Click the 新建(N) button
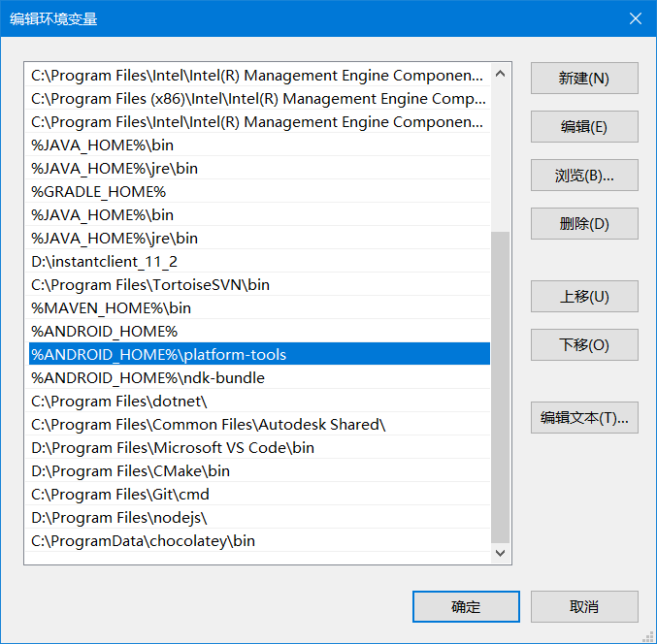The height and width of the screenshot is (644, 657). (x=584, y=79)
